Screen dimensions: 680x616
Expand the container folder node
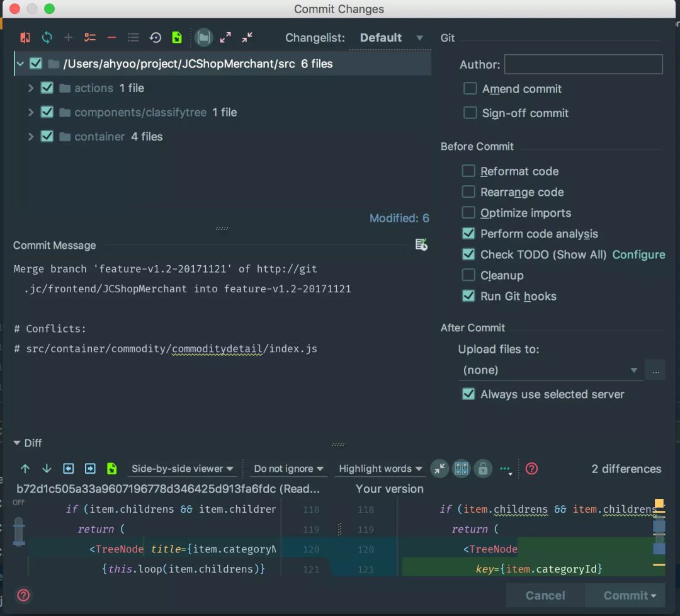(30, 137)
